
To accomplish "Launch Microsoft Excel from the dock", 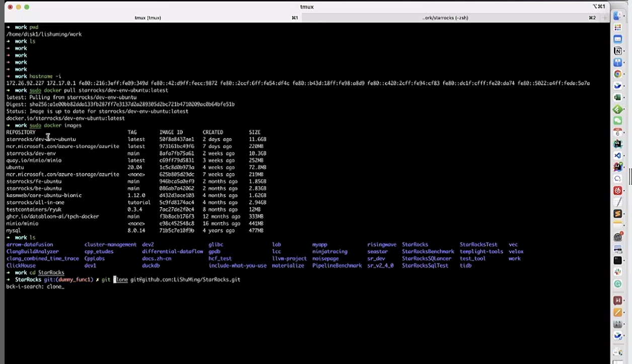I will point(617,97).
